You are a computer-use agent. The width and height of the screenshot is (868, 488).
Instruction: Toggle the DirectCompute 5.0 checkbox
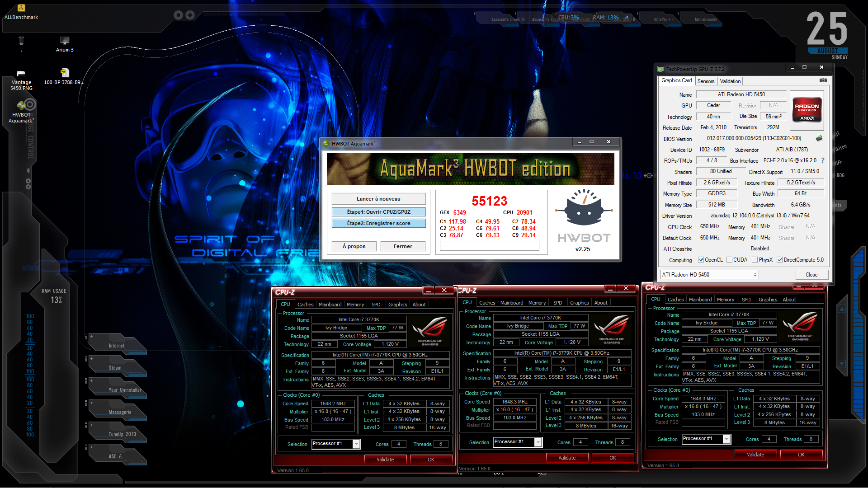coord(779,260)
